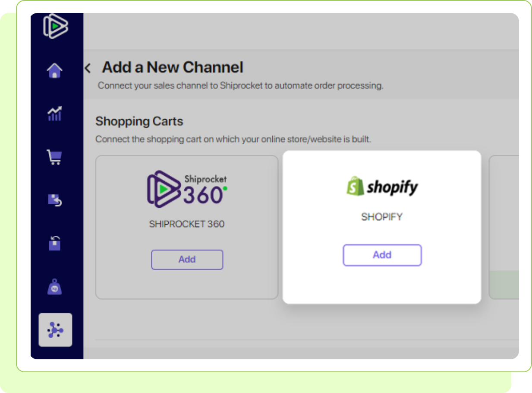532x393 pixels.
Task: Click the Shiprocket logo in sidebar
Action: [56, 25]
